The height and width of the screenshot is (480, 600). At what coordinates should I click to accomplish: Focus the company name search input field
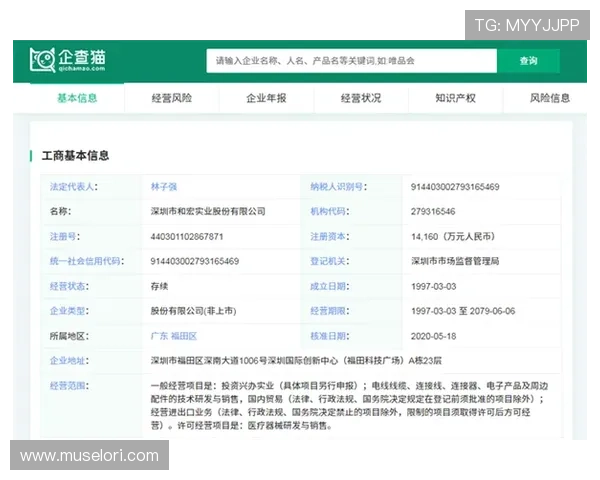click(351, 61)
